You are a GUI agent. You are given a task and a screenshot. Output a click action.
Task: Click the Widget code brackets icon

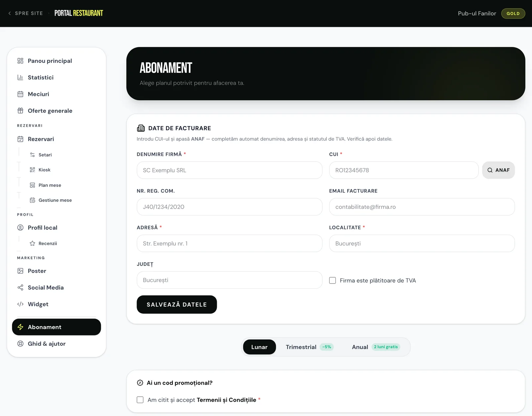pos(20,304)
